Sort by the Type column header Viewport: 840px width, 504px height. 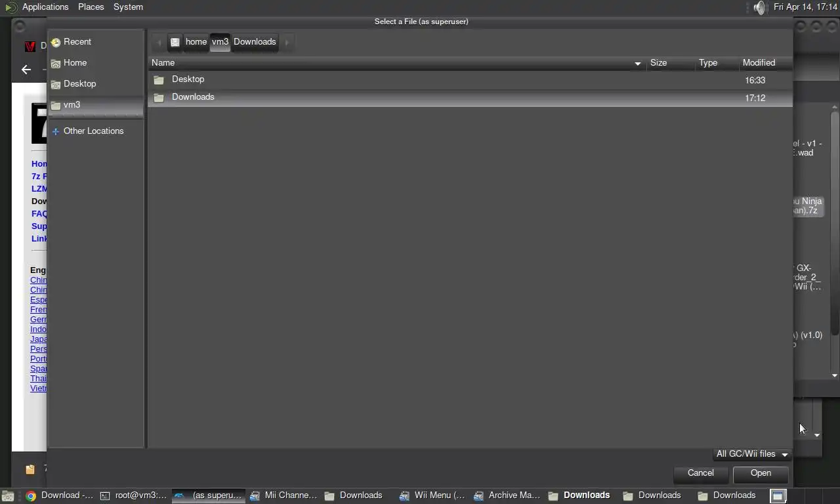click(x=717, y=63)
